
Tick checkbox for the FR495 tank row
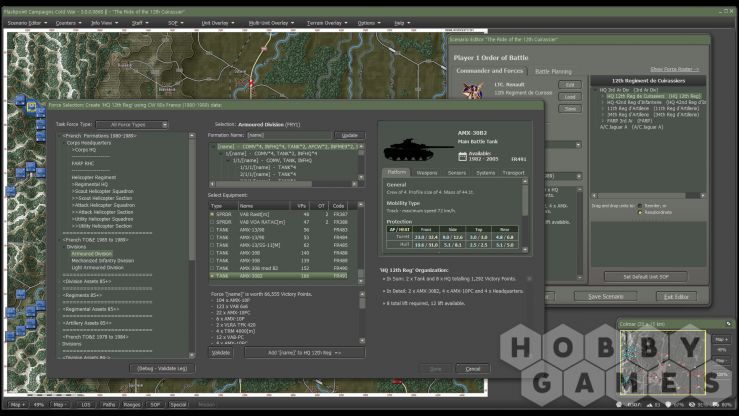(212, 245)
